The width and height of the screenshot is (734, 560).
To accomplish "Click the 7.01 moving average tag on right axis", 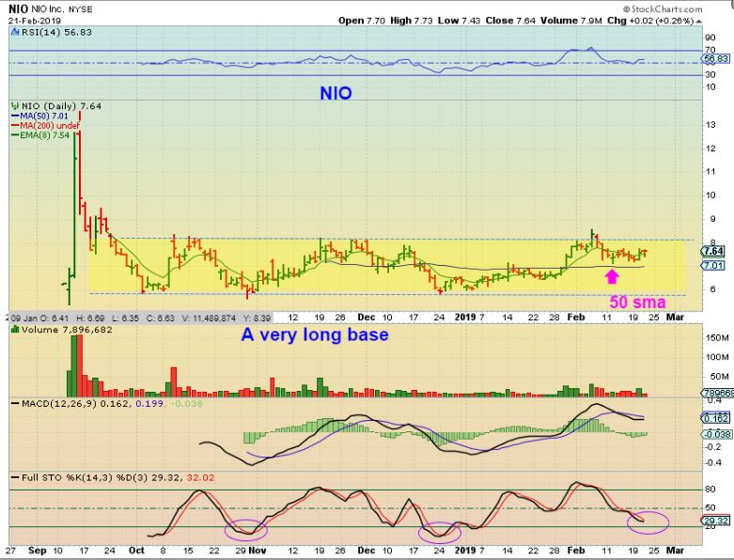I will point(714,266).
